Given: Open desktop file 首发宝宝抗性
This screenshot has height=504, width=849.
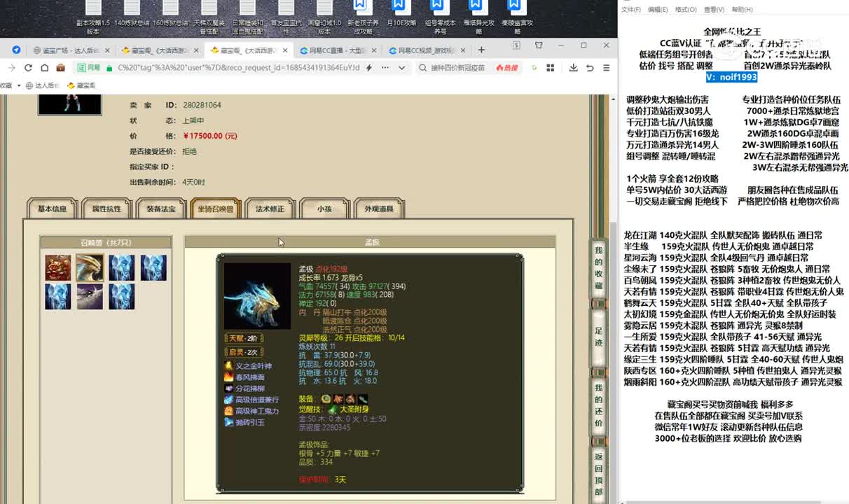Looking at the screenshot, I should (x=285, y=17).
